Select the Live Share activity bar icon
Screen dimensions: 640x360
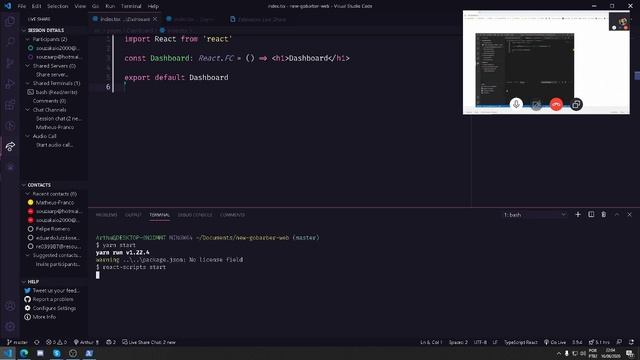click(x=10, y=146)
